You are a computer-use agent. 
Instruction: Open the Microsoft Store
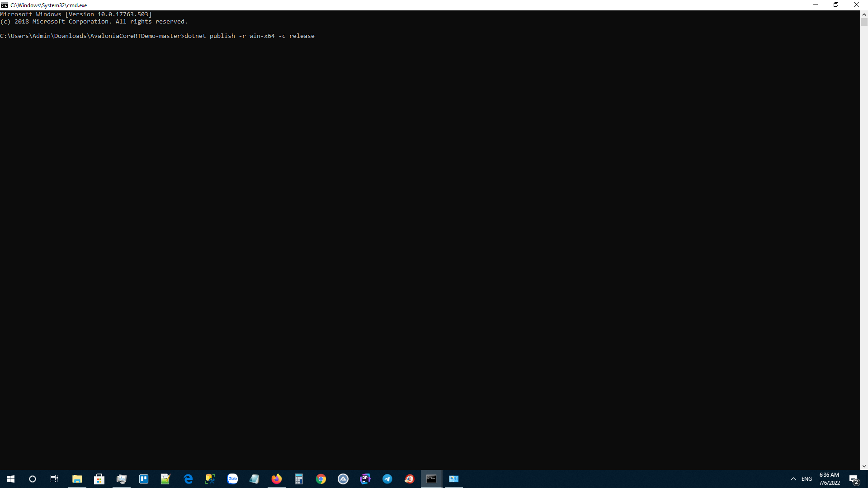coord(99,479)
